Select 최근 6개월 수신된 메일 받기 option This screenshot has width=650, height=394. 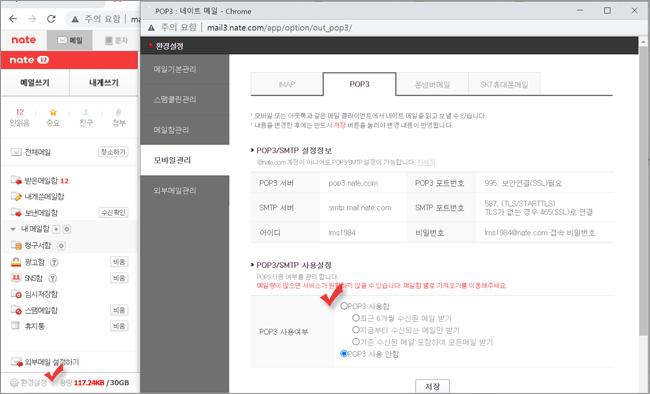tap(355, 318)
